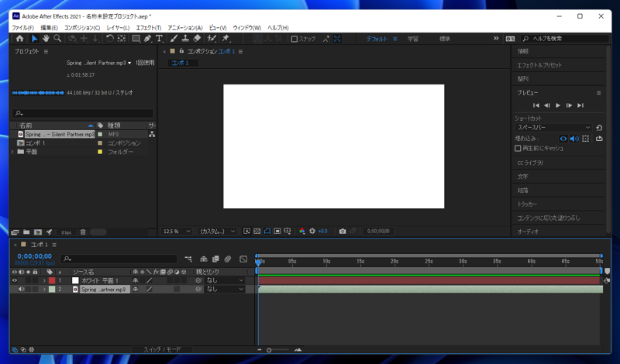Viewport: 620px width, 364px height.
Task: Open the Animation menu
Action: [184, 28]
